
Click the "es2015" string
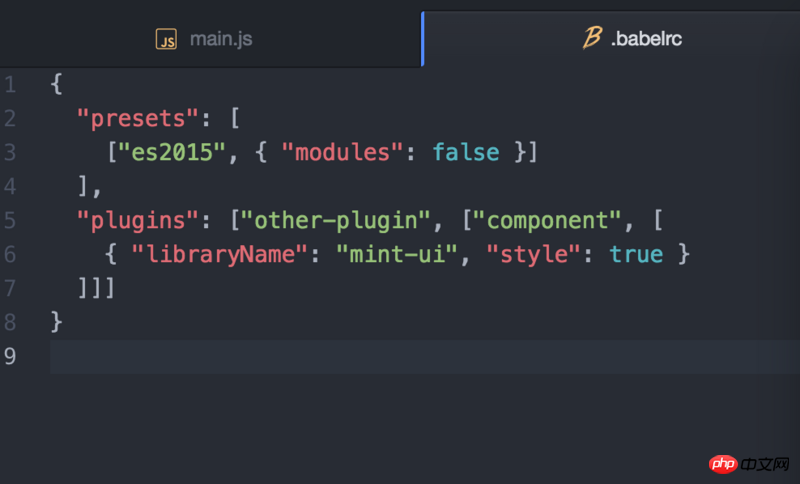[172, 152]
